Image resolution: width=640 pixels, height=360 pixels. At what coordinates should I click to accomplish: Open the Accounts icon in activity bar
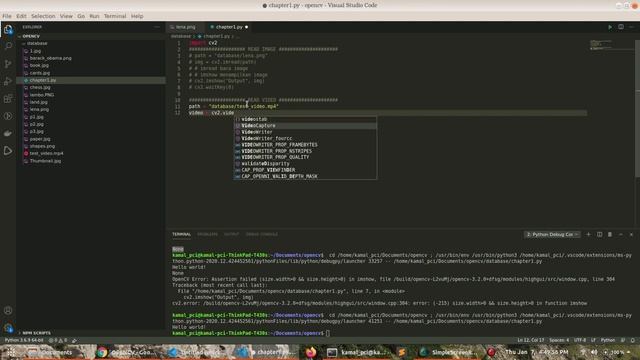(x=8, y=310)
